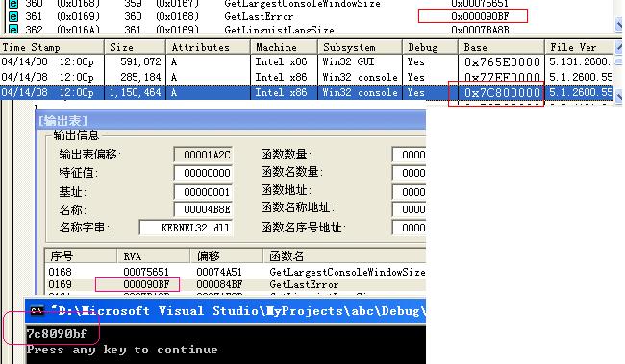Select the GetLastError function in the export list
The width and height of the screenshot is (625, 364).
point(259,16)
